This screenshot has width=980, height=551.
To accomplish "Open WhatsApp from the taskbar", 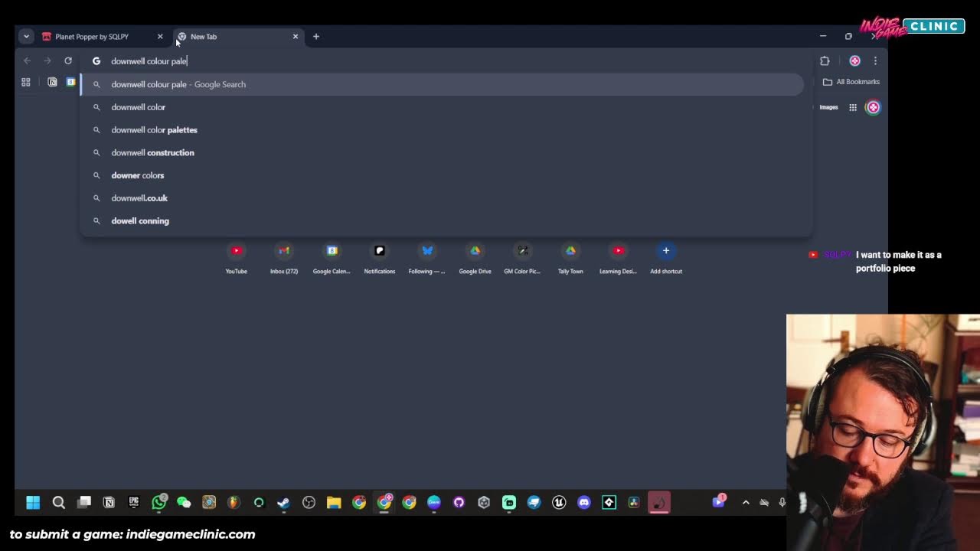I will [159, 503].
